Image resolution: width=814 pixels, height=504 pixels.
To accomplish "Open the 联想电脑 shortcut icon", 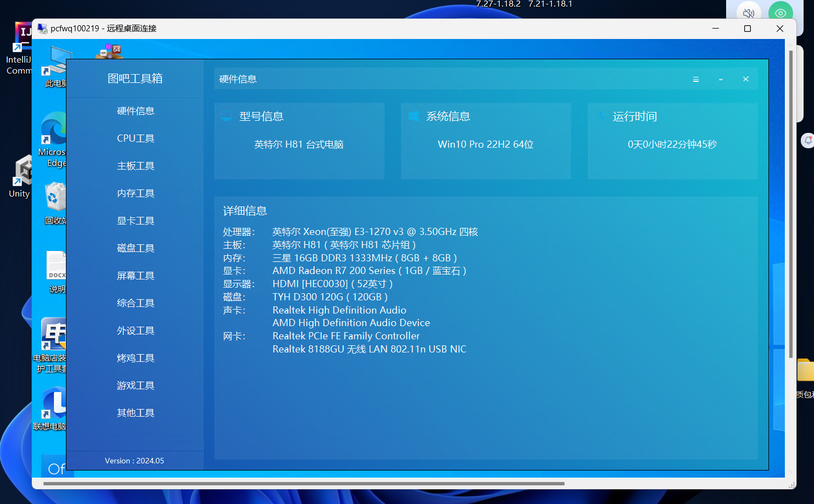I will pos(51,409).
